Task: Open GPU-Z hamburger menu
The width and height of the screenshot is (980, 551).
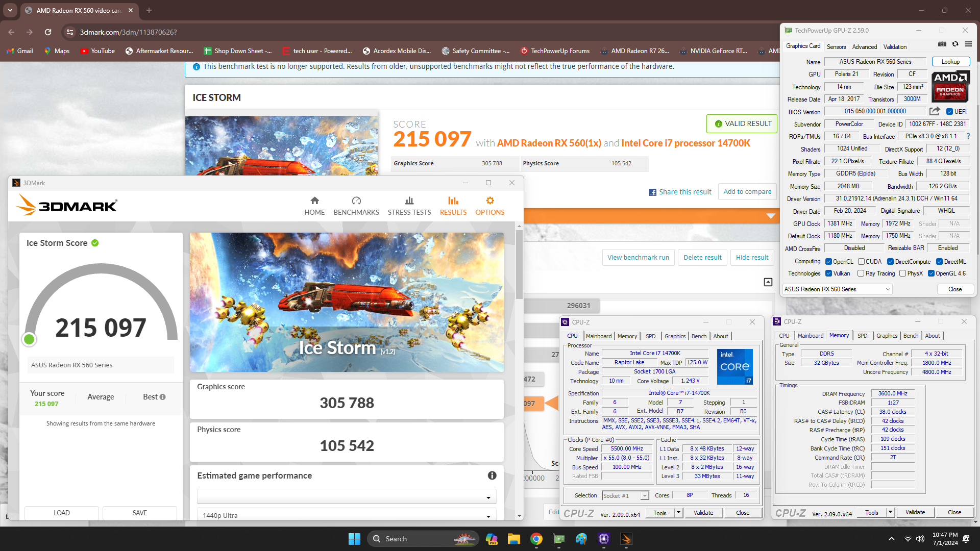Action: (968, 44)
